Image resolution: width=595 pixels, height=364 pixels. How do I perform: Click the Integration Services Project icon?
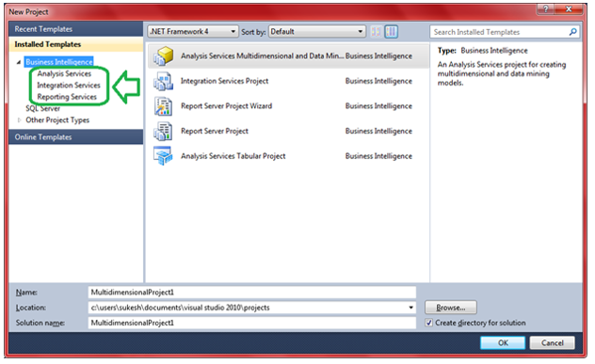[164, 81]
